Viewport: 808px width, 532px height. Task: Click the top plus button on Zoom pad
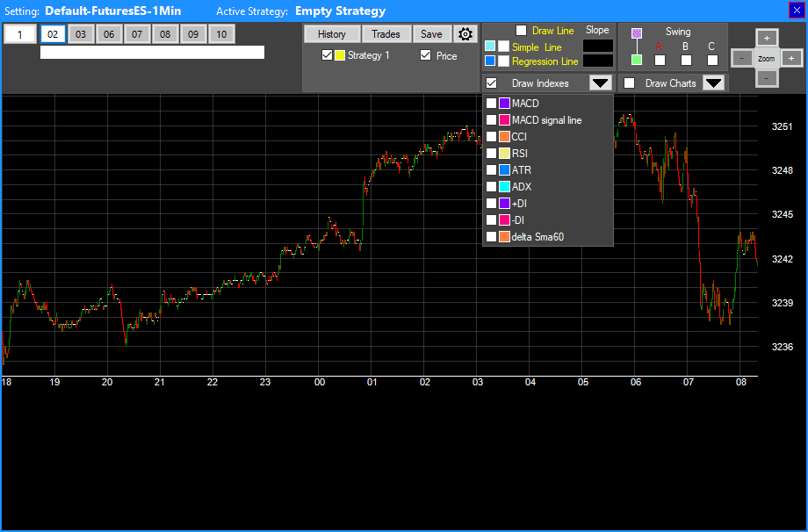(767, 38)
